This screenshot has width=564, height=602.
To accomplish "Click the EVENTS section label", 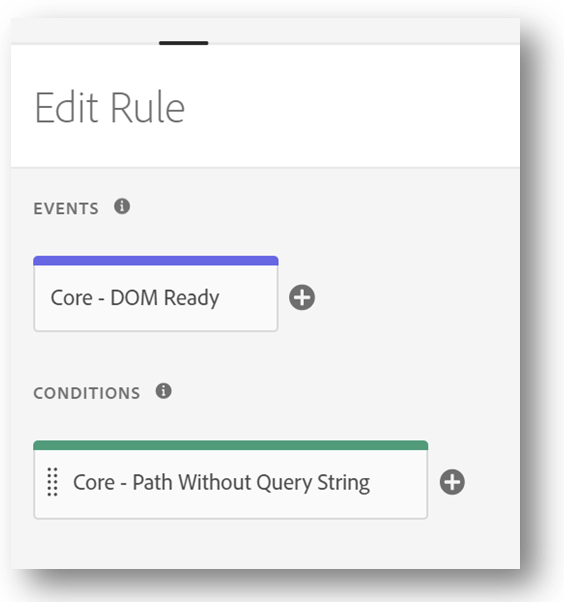I will (x=66, y=208).
